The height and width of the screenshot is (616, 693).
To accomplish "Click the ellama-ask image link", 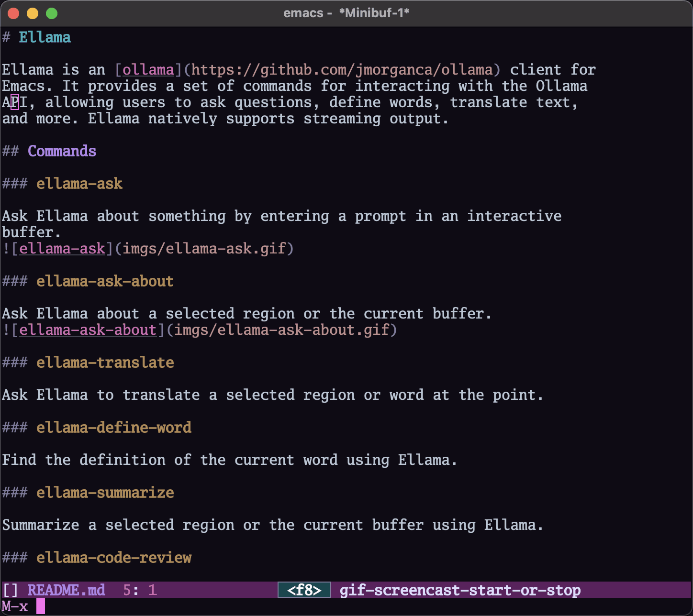I will point(62,249).
